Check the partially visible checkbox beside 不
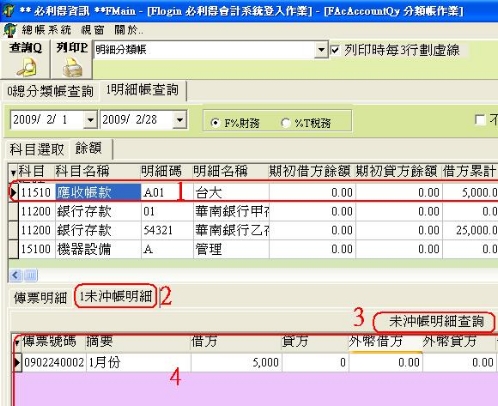Image resolution: width=498 pixels, height=406 pixels. tap(480, 120)
